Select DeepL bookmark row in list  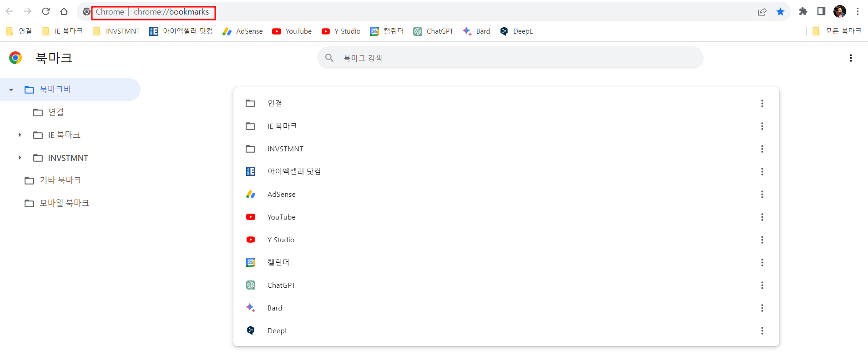[506, 330]
